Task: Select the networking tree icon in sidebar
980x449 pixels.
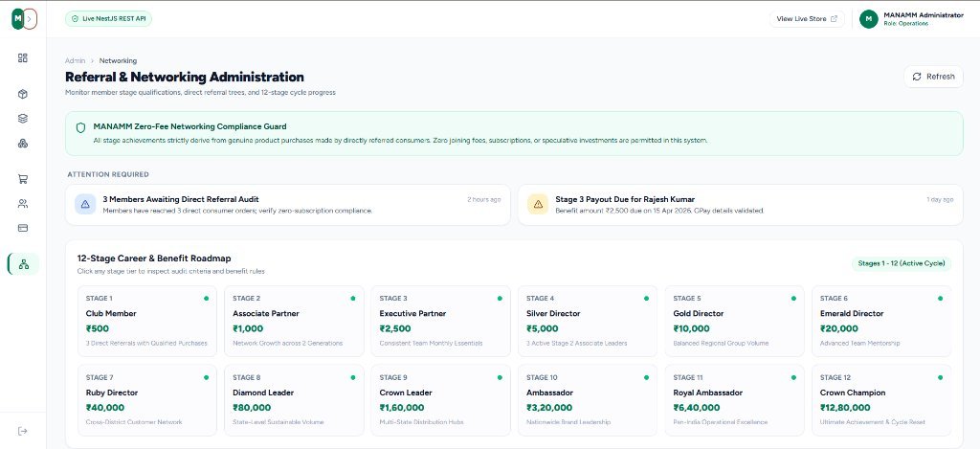Action: pos(24,264)
